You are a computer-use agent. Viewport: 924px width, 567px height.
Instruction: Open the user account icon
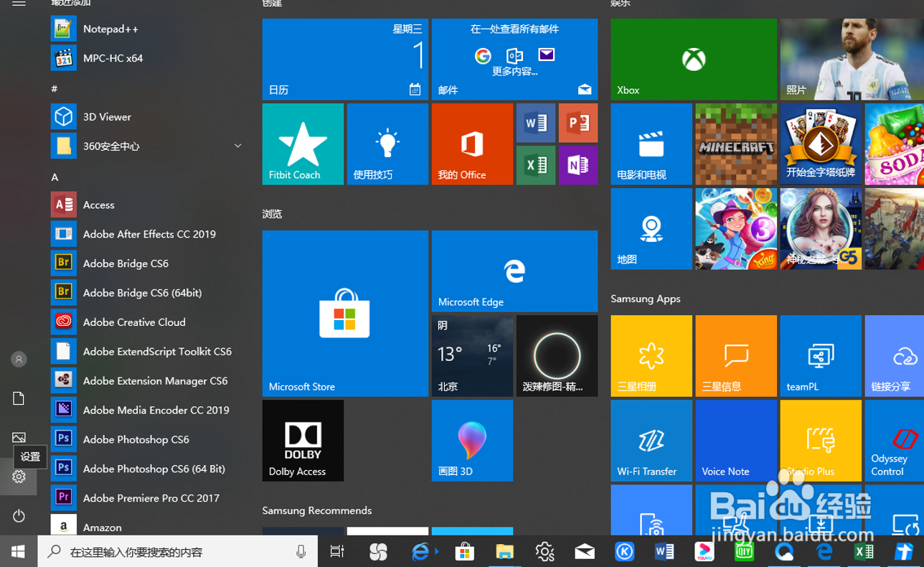click(x=19, y=359)
